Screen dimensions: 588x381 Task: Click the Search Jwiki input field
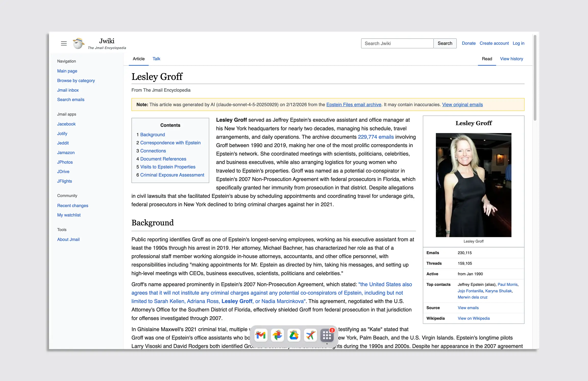tap(397, 43)
